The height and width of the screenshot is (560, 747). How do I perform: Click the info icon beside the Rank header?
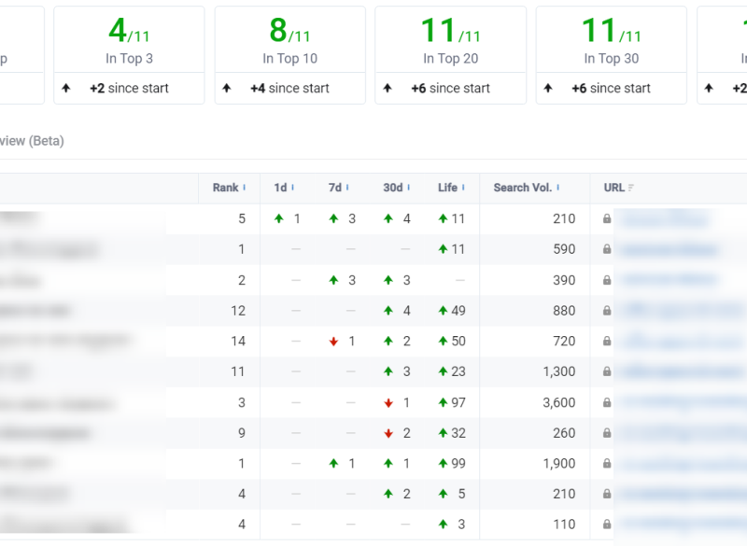[x=245, y=188]
